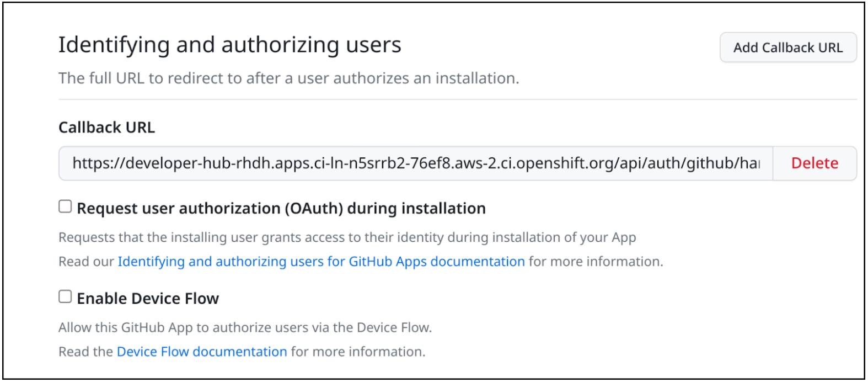Place cursor at 'https' start of callback URL

[74, 163]
